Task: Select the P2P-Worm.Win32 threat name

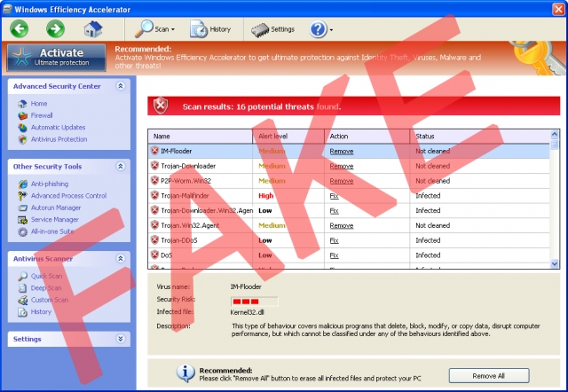Action: [185, 181]
